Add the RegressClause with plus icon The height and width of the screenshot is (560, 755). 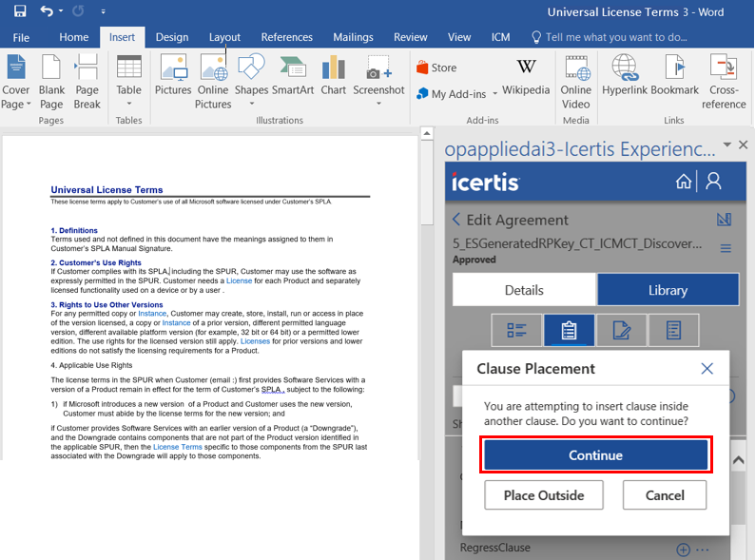(683, 550)
